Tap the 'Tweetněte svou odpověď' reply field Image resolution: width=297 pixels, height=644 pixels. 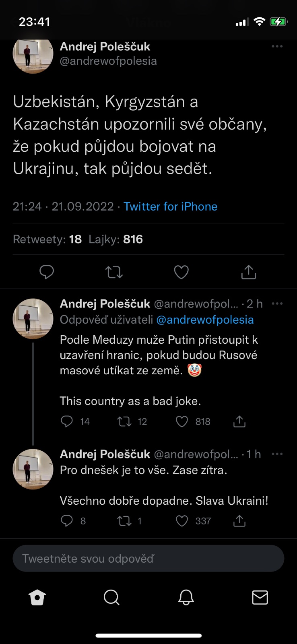coord(148,559)
